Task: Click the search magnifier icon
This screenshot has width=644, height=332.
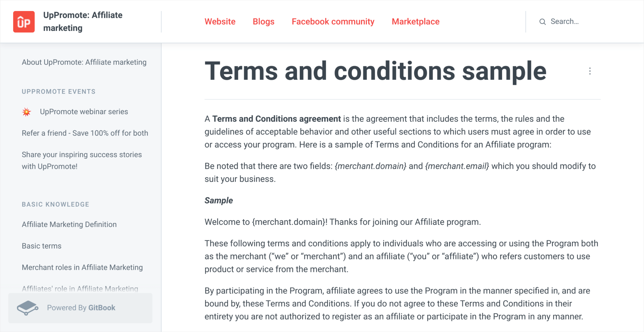Action: (542, 21)
